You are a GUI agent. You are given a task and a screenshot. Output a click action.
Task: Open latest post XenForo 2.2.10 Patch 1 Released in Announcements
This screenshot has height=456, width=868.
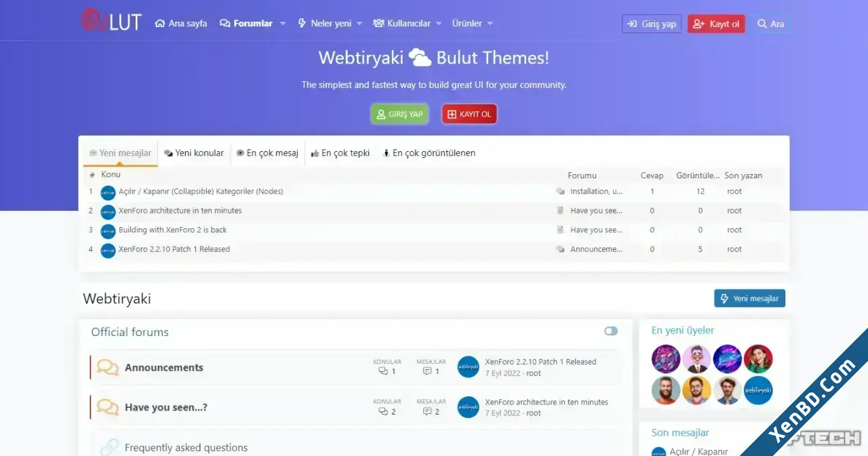540,362
